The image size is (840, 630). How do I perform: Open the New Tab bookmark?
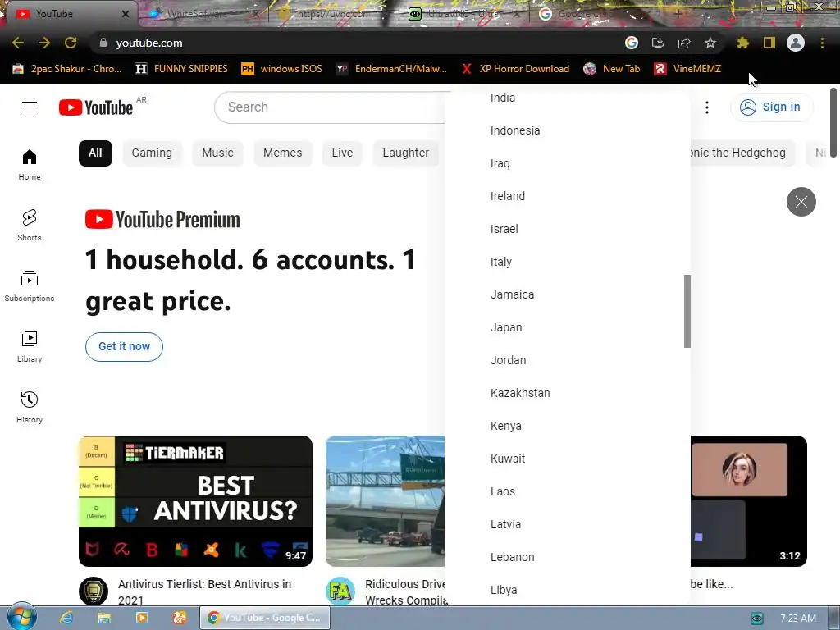pos(612,69)
